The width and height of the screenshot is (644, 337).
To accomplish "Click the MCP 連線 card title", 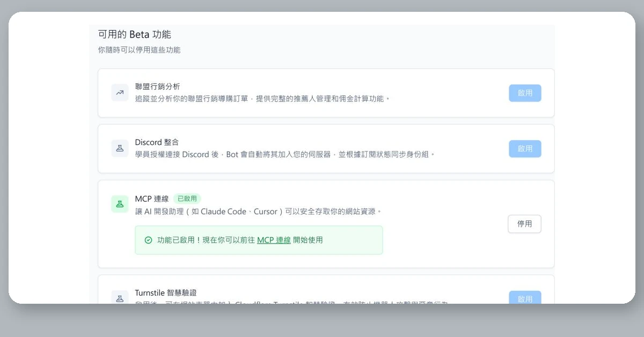I will tap(152, 199).
